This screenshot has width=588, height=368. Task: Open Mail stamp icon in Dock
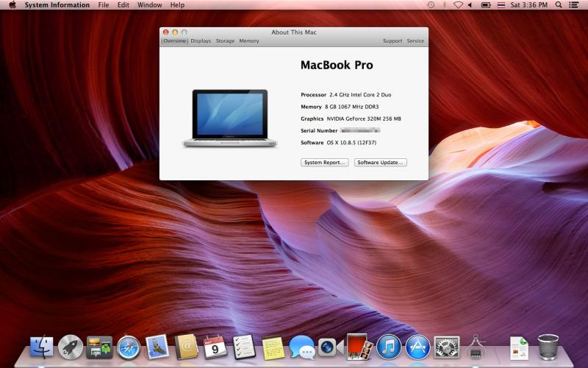(x=157, y=347)
